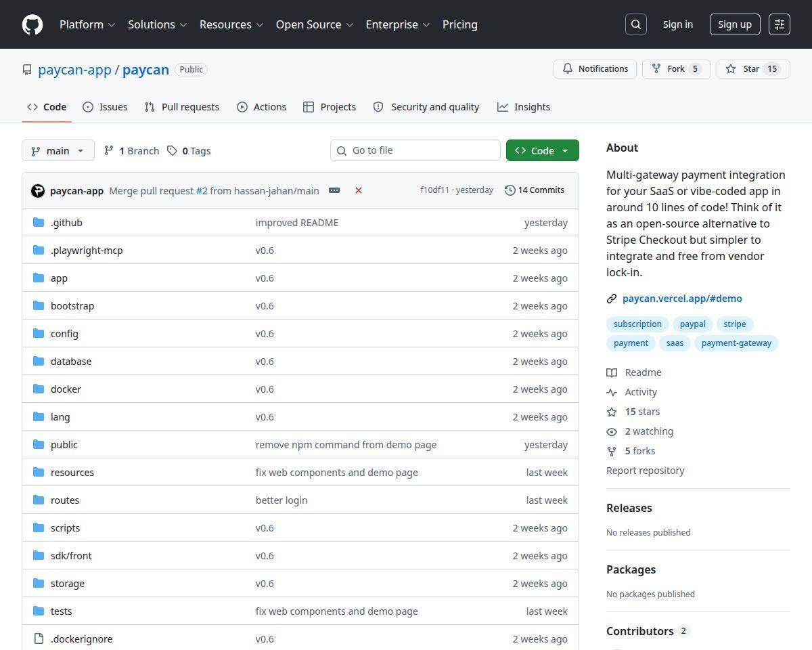The image size is (812, 650).
Task: Open appearance settings icon beside Sign up
Action: coord(780,24)
